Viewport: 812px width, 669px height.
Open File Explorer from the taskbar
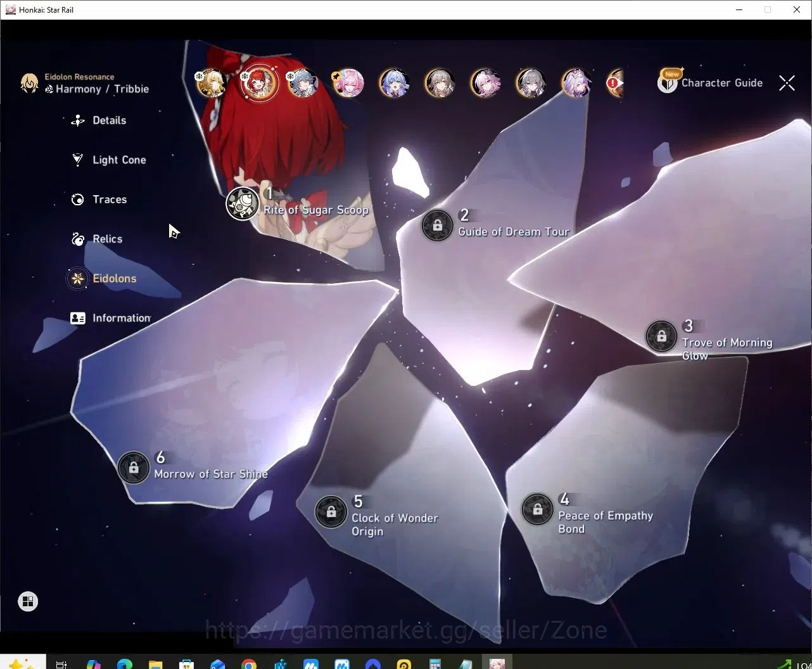[x=155, y=664]
